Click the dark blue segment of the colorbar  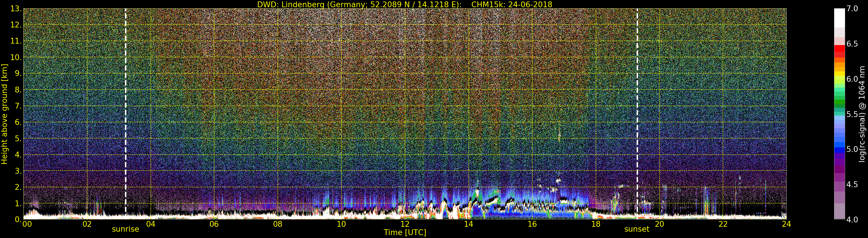pyautogui.click(x=839, y=150)
